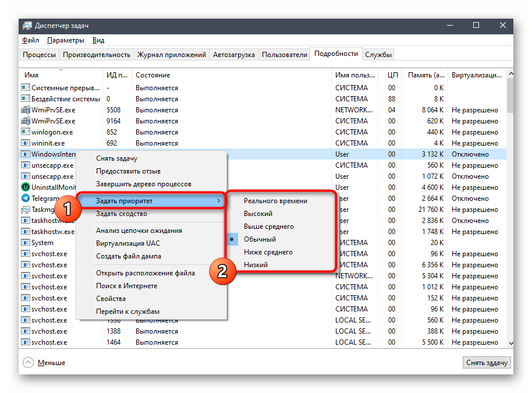This screenshot has height=393, width=532.
Task: Click the circular arrow icon beside Меньше
Action: pos(28,362)
